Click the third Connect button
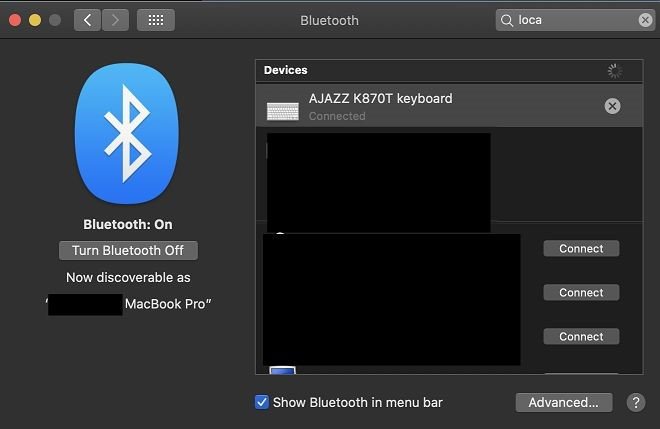Viewport: 660px width, 429px height. click(581, 336)
